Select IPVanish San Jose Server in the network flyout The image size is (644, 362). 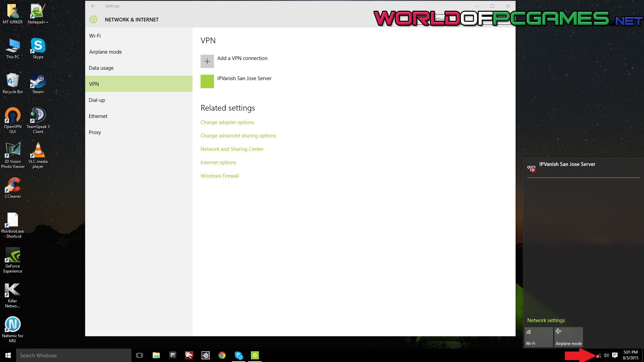coord(583,168)
